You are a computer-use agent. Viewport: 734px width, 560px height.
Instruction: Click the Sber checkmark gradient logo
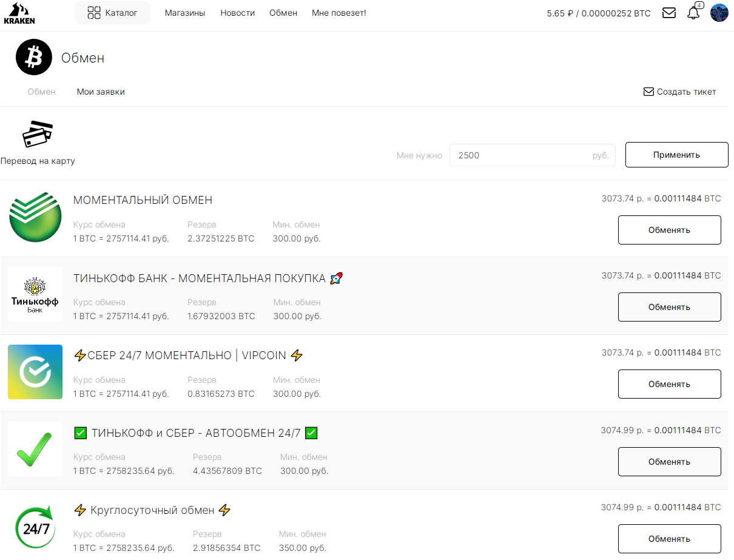pyautogui.click(x=35, y=372)
